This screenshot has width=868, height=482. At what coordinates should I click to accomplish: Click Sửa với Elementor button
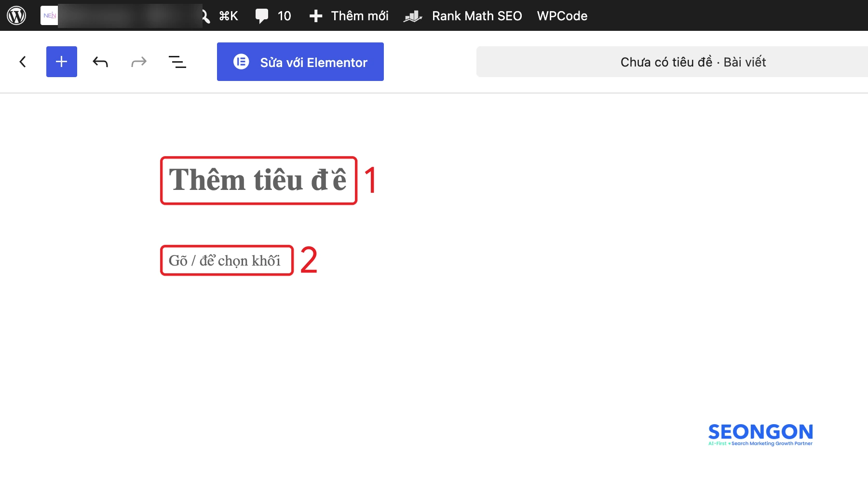click(x=300, y=62)
